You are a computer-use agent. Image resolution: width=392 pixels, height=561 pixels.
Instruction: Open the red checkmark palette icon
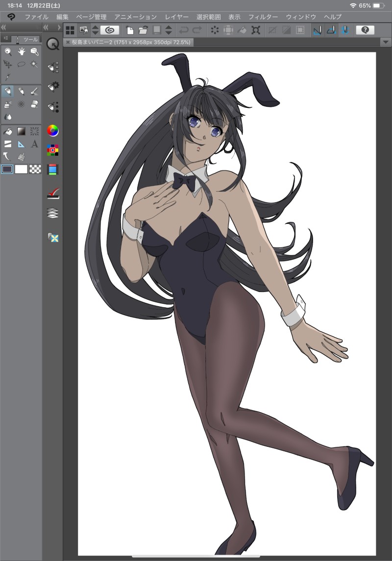coord(53,194)
